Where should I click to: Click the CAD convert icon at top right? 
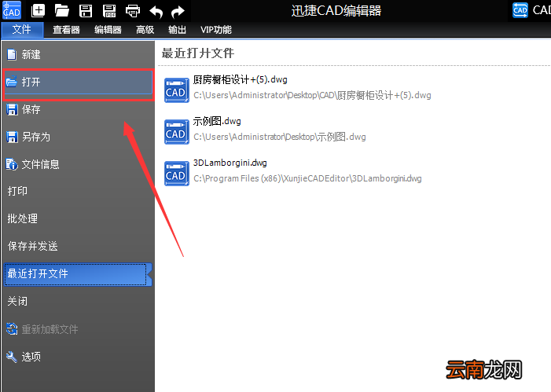[x=520, y=10]
